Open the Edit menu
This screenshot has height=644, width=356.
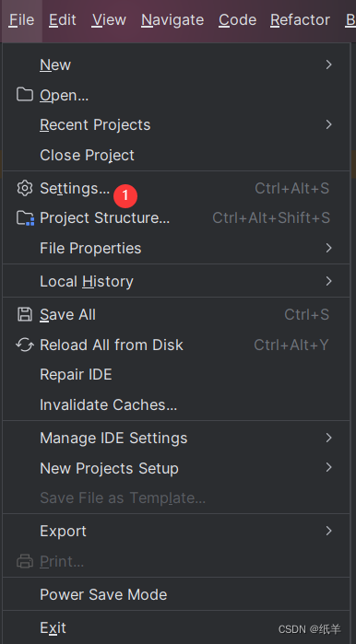coord(63,19)
